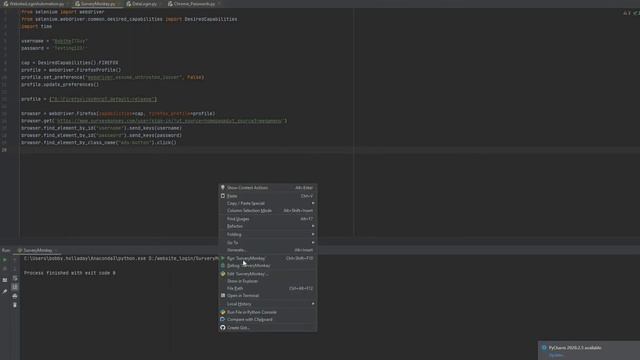Open the third editor tab, Login.py

(x=144, y=4)
